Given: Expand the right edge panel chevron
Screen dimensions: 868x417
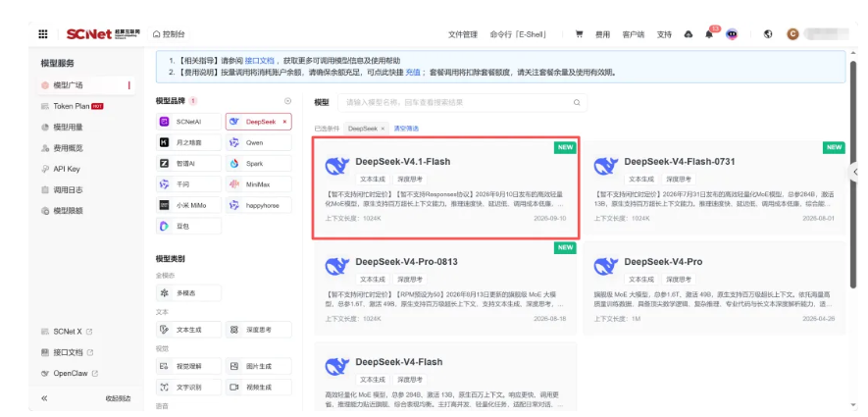Looking at the screenshot, I should [x=856, y=173].
